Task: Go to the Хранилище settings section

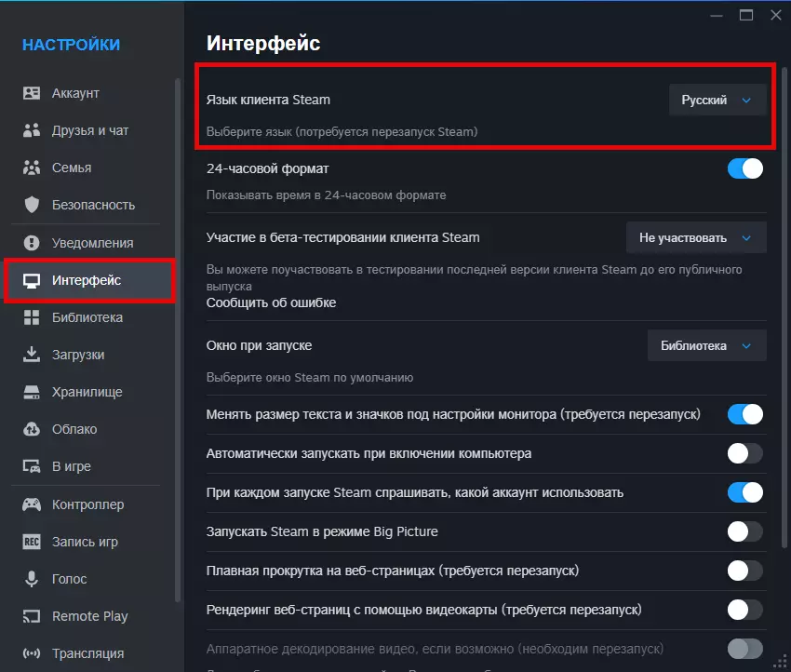Action: tap(87, 392)
